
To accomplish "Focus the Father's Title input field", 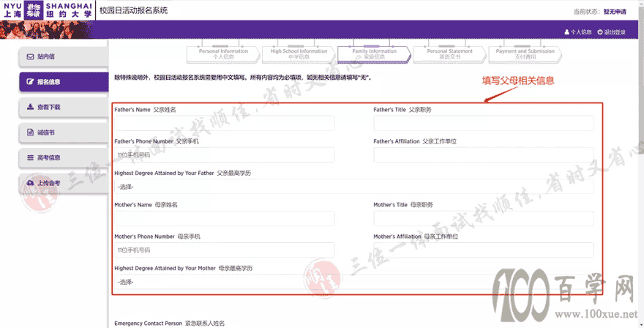I will 484,123.
